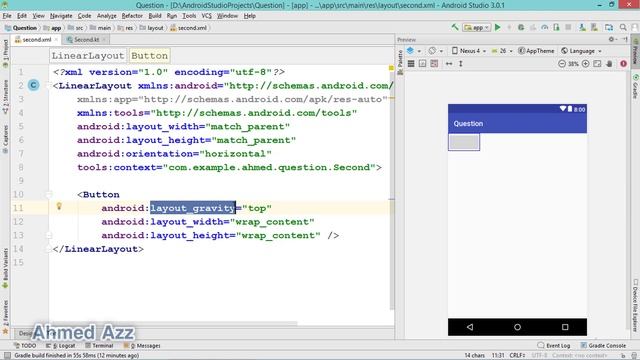Open the orientation in editor dropdown
Screen dimensions: 640x360
coord(436,51)
